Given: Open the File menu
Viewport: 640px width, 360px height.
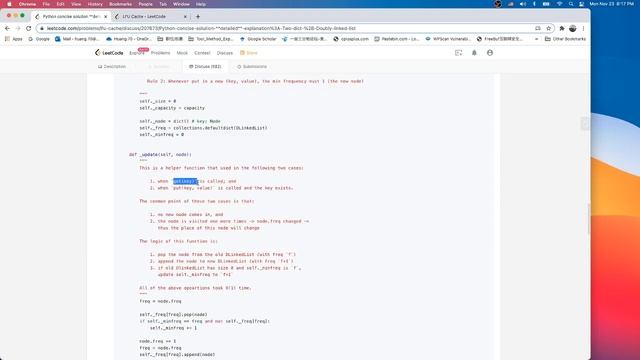Looking at the screenshot, I should click(46, 4).
